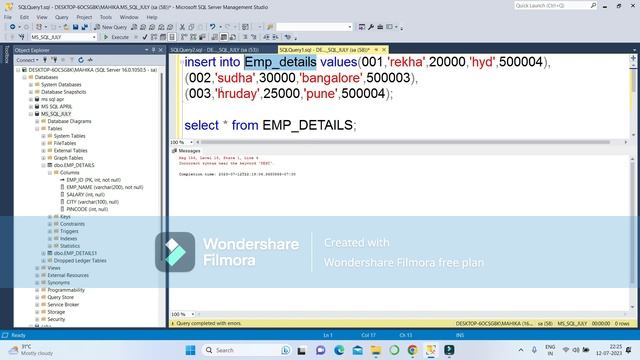Collapse the Databases tree node
640x360 pixels.
(24, 77)
